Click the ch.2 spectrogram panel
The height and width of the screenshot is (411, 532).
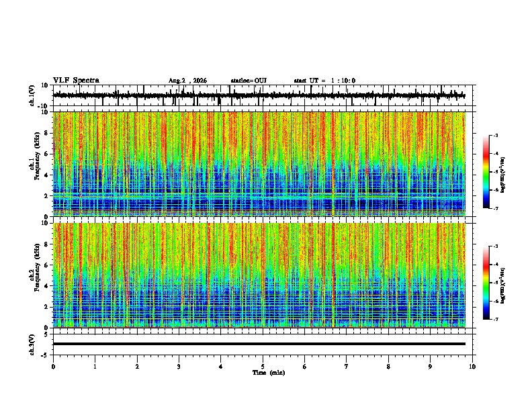click(x=259, y=275)
